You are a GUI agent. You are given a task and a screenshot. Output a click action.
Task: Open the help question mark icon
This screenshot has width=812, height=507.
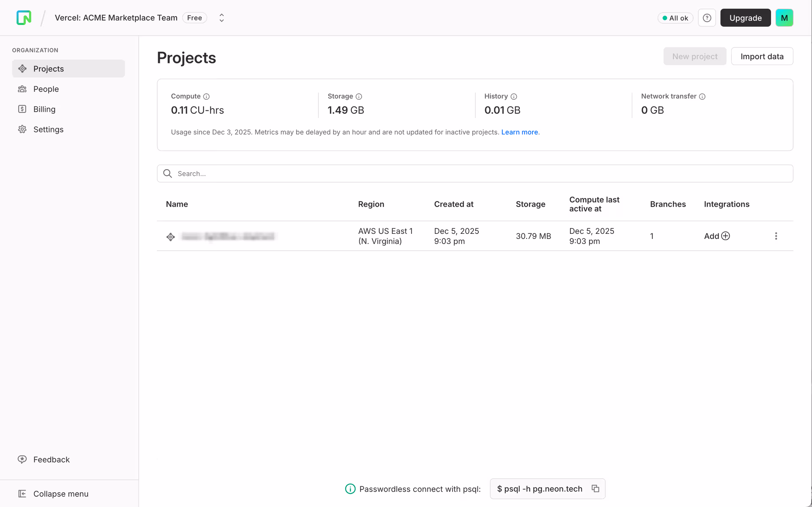(x=707, y=17)
